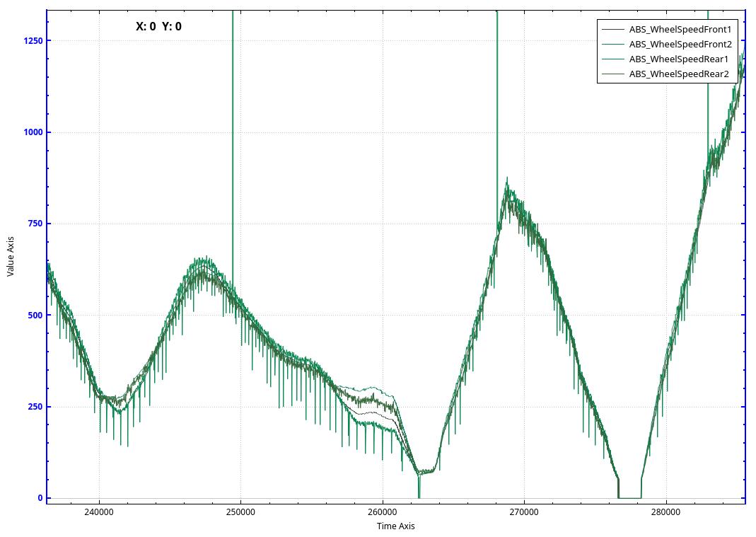The width and height of the screenshot is (756, 537).
Task: Select the ABS_WheelSpeedFront1 legend entry
Action: point(680,30)
